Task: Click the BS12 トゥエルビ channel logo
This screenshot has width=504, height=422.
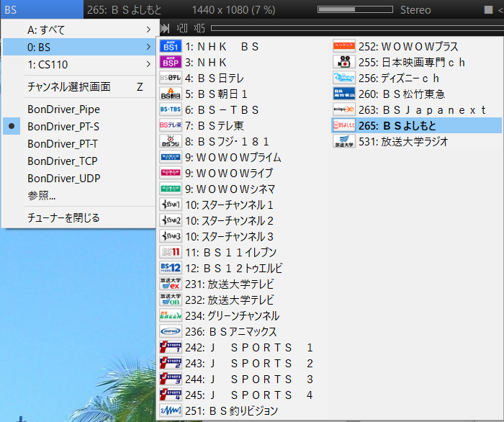Action: 171,268
